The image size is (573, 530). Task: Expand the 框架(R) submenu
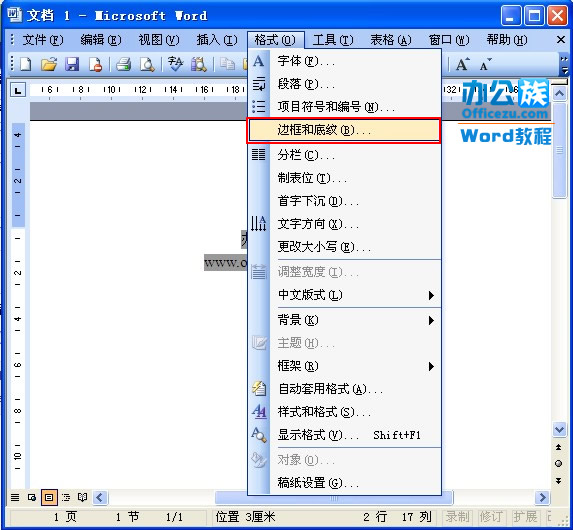pyautogui.click(x=344, y=366)
